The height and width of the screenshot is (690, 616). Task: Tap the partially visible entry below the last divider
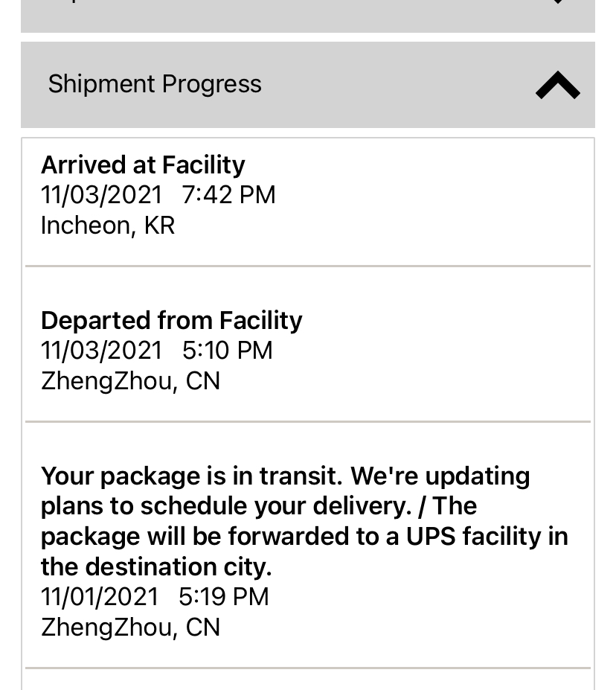[x=308, y=680]
